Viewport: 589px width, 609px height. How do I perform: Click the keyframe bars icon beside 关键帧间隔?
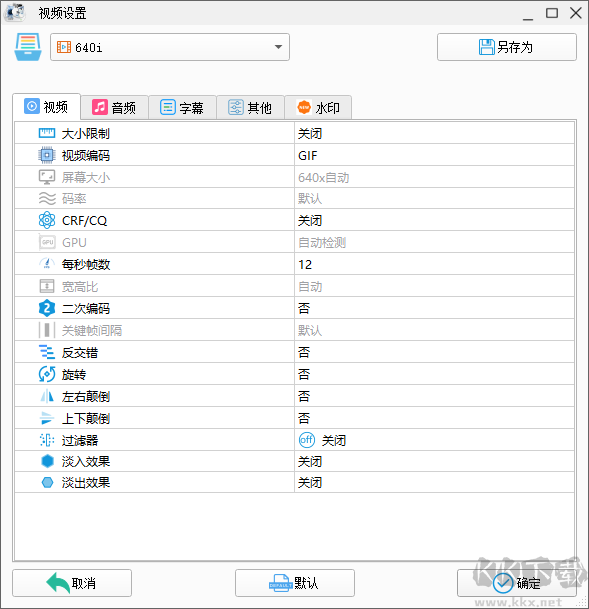tap(47, 330)
